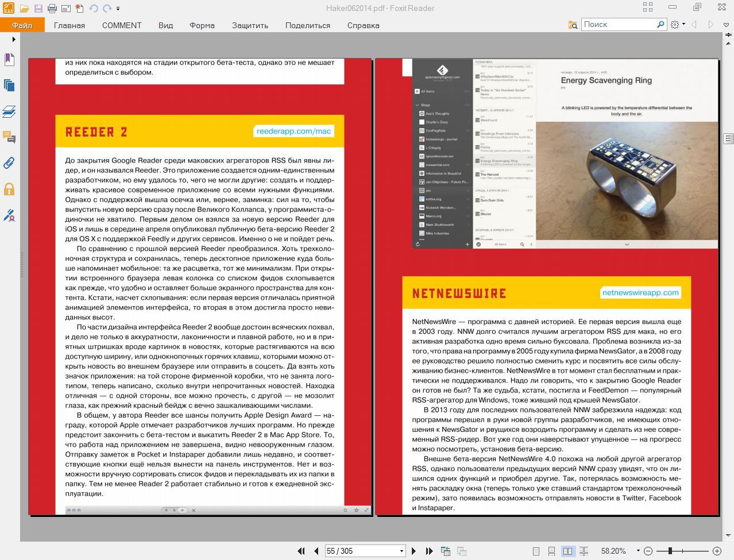Open search settings gear
The image size is (734, 560).
(675, 25)
